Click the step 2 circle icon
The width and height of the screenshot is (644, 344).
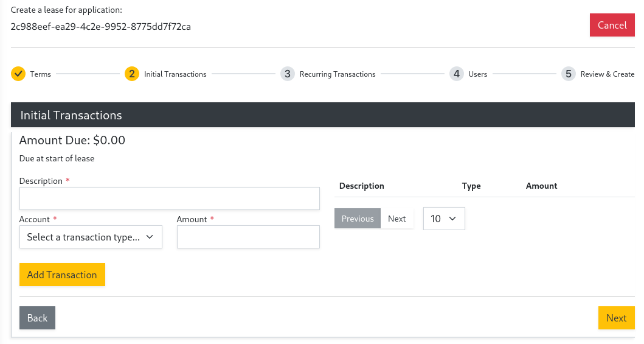coord(132,74)
